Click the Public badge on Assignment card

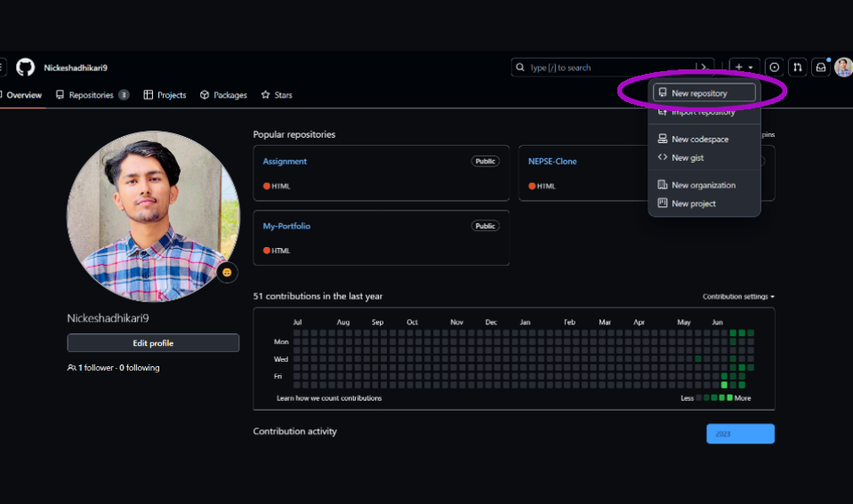[486, 162]
